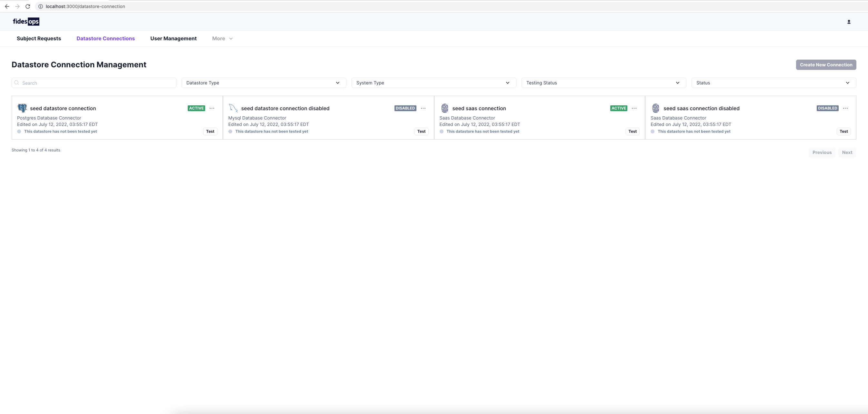Screen dimensions: 868x414
Task: Open ellipsis menu for seed saas connection
Action: pos(634,108)
